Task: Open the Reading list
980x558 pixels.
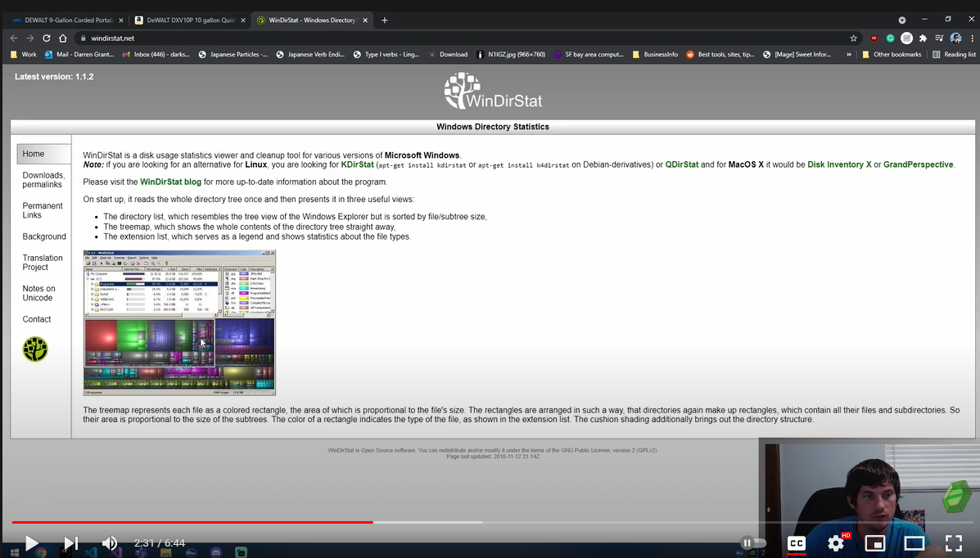Action: pyautogui.click(x=954, y=54)
